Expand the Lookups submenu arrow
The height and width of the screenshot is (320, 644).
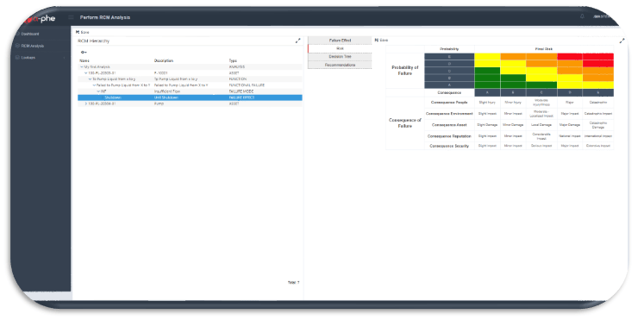[x=65, y=58]
